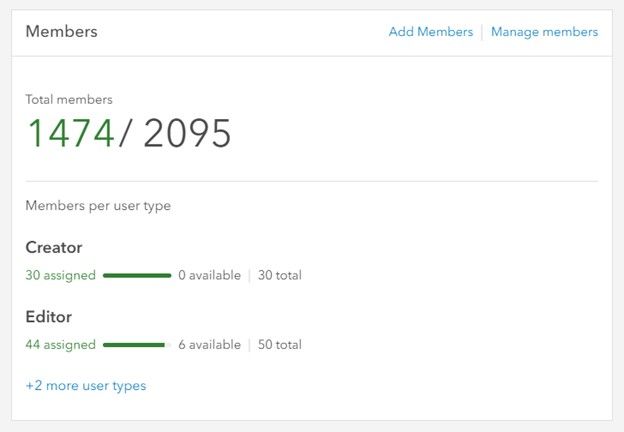Image resolution: width=624 pixels, height=432 pixels.
Task: Click the green filled Editor progress bar
Action: point(133,345)
